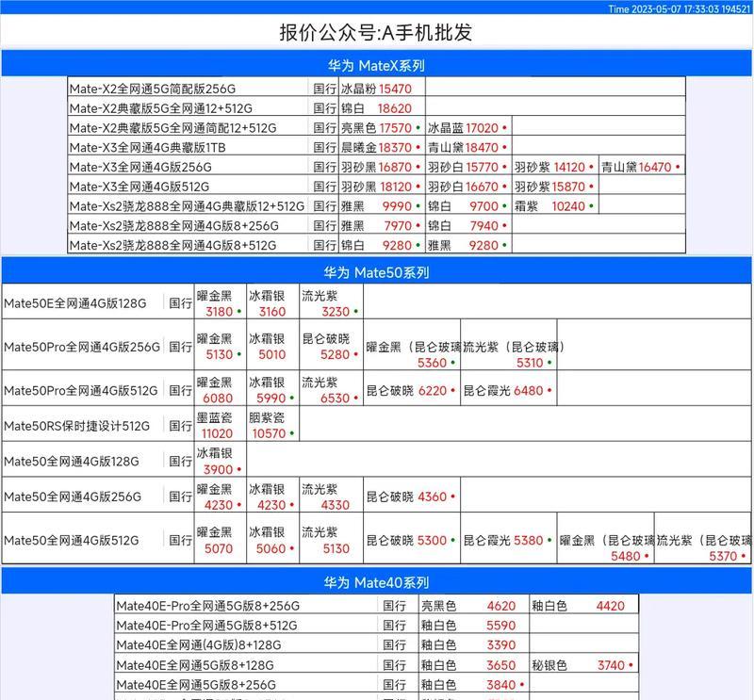Select model "Mate40E-Pro全网通5G版8+512G"
The width and height of the screenshot is (754, 700).
coord(206,626)
